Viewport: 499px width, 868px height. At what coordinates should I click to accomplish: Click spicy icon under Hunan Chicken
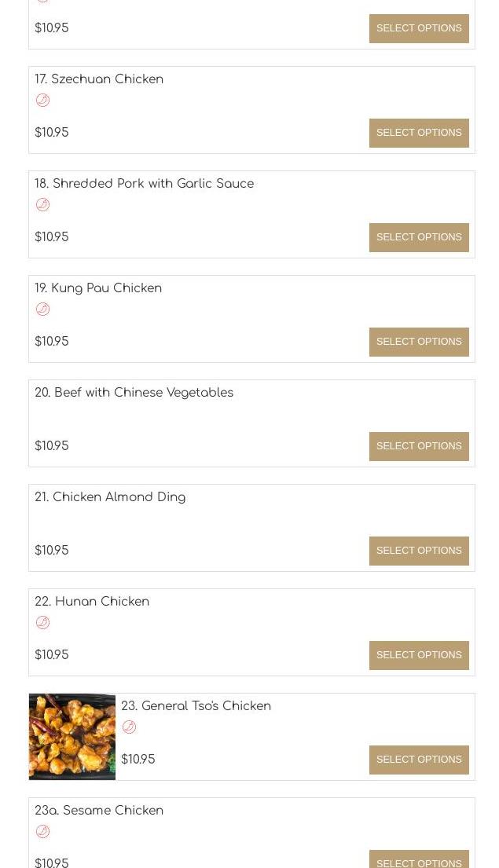pyautogui.click(x=42, y=623)
